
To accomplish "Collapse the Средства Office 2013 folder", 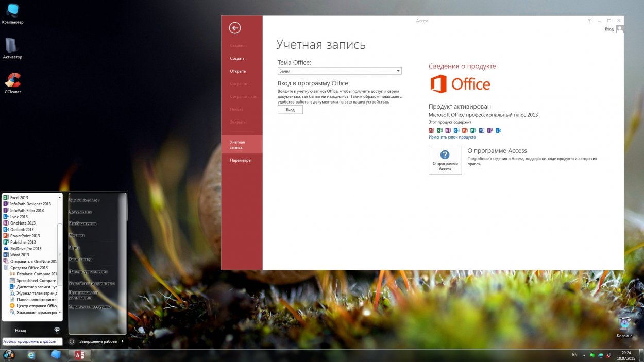I will click(x=28, y=268).
